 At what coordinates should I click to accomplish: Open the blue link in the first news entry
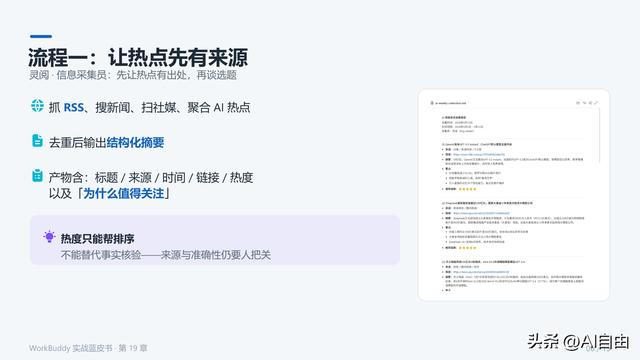pos(479,155)
